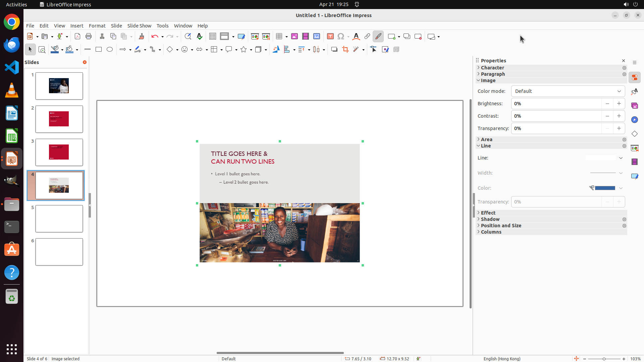Open Thunderbird Mail from the dock

pos(12,45)
